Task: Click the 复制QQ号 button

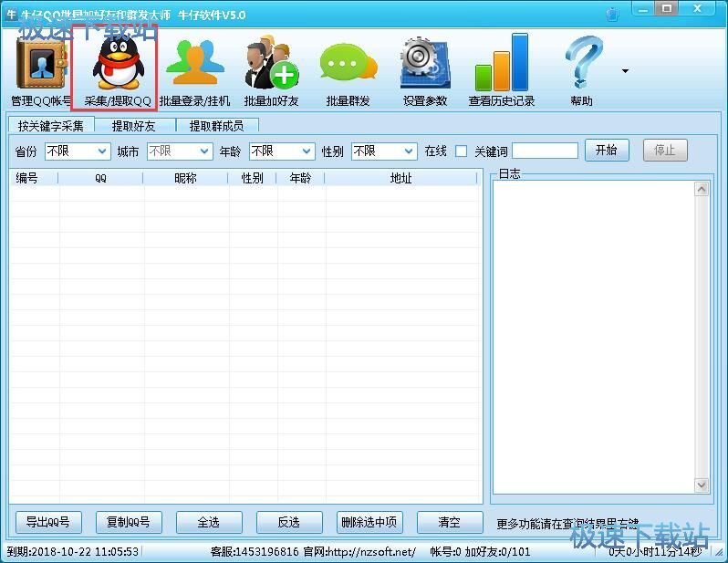Action: [x=129, y=522]
